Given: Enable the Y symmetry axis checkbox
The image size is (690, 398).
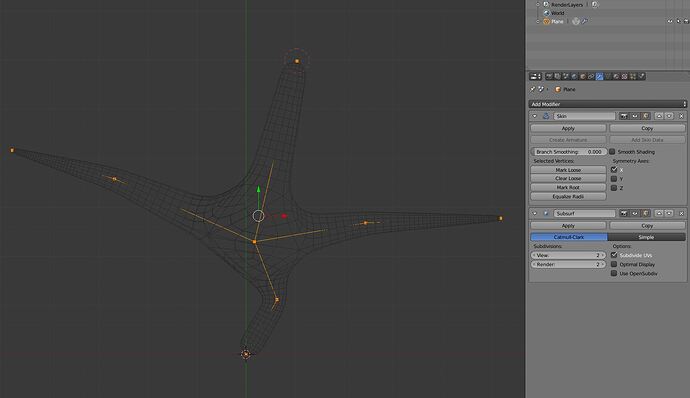Looking at the screenshot, I should coord(614,179).
